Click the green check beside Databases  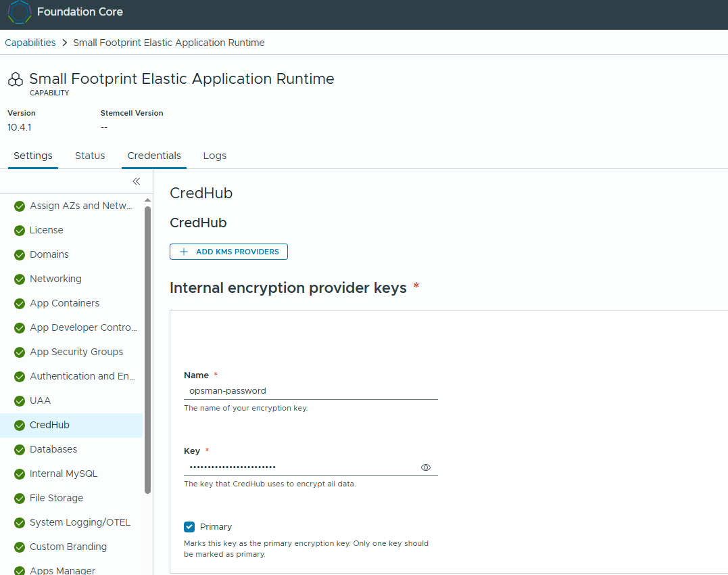pyautogui.click(x=20, y=450)
